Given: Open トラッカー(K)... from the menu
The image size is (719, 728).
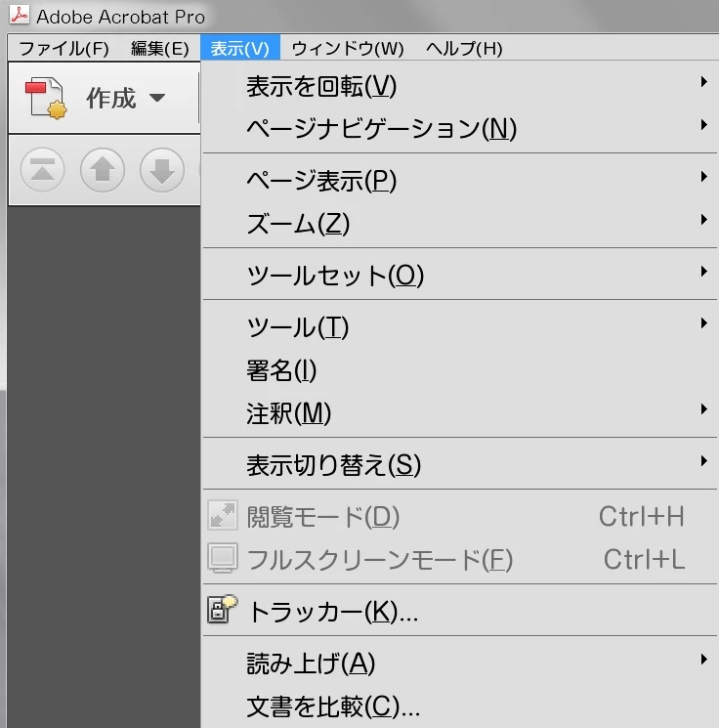Looking at the screenshot, I should point(460,612).
